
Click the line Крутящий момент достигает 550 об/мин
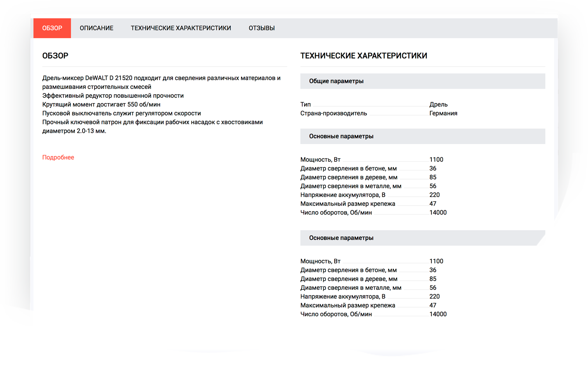pos(101,104)
